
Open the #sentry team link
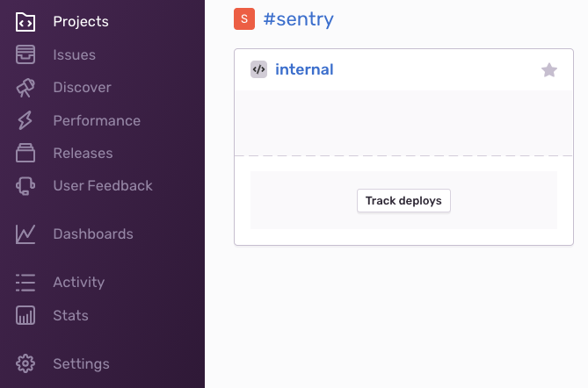coord(299,19)
